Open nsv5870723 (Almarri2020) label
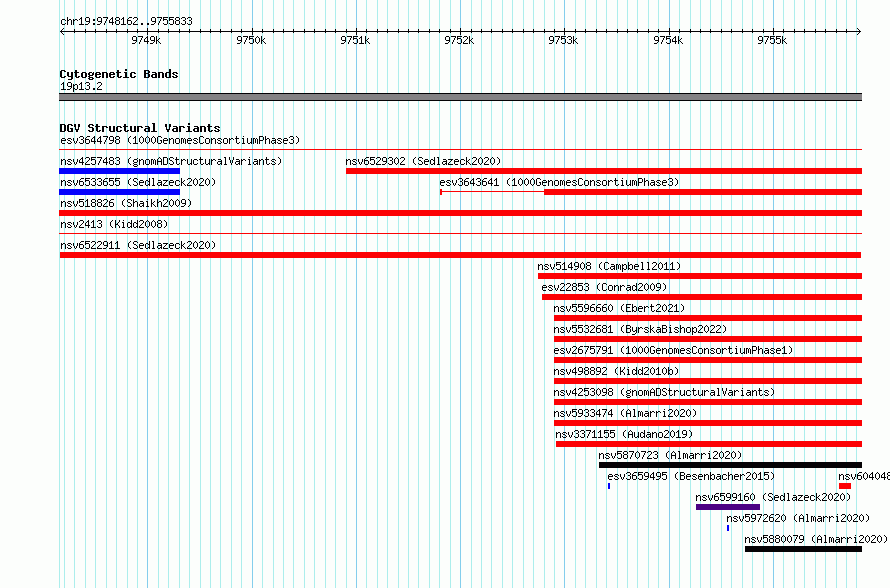The image size is (890, 588). coord(670,455)
